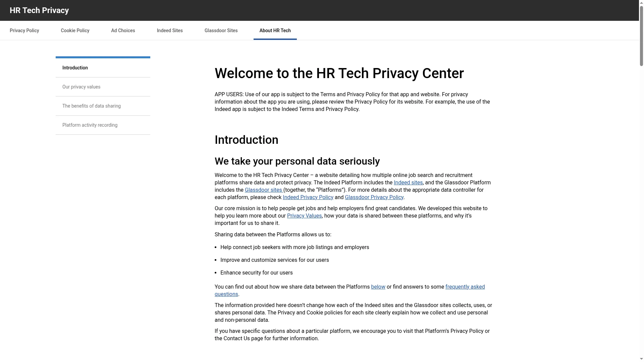The width and height of the screenshot is (644, 362).
Task: Click 'Sharing data between the Platforms allows us to:' text
Action: 273,235
